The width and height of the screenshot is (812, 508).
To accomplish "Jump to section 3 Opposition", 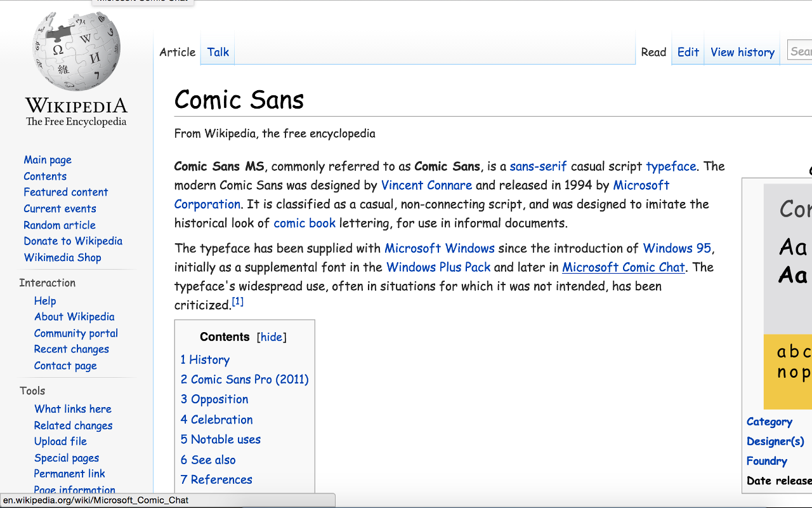I will point(214,399).
